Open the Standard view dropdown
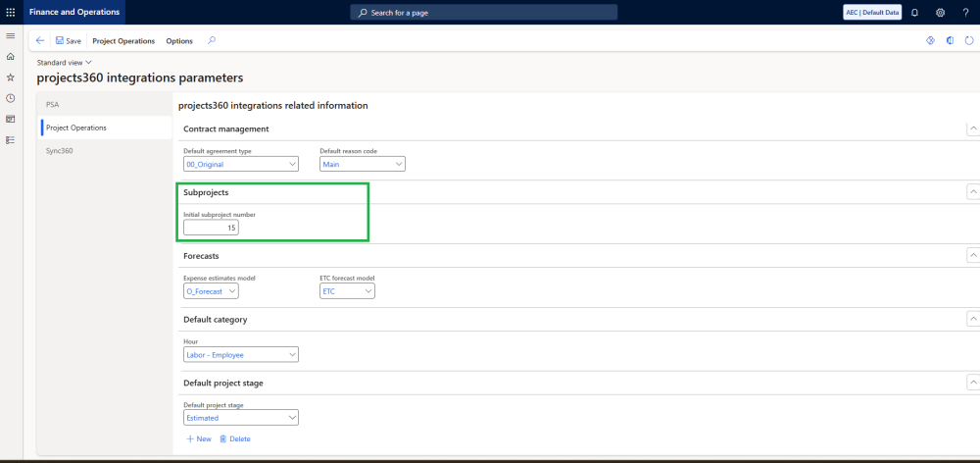This screenshot has width=980, height=463. point(65,63)
